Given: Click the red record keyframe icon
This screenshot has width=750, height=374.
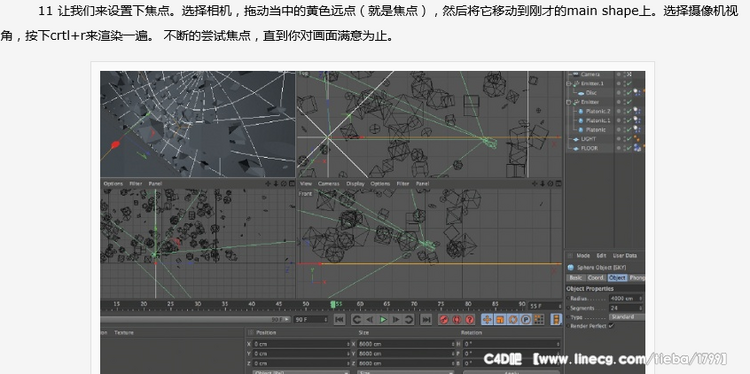Looking at the screenshot, I should point(444,320).
